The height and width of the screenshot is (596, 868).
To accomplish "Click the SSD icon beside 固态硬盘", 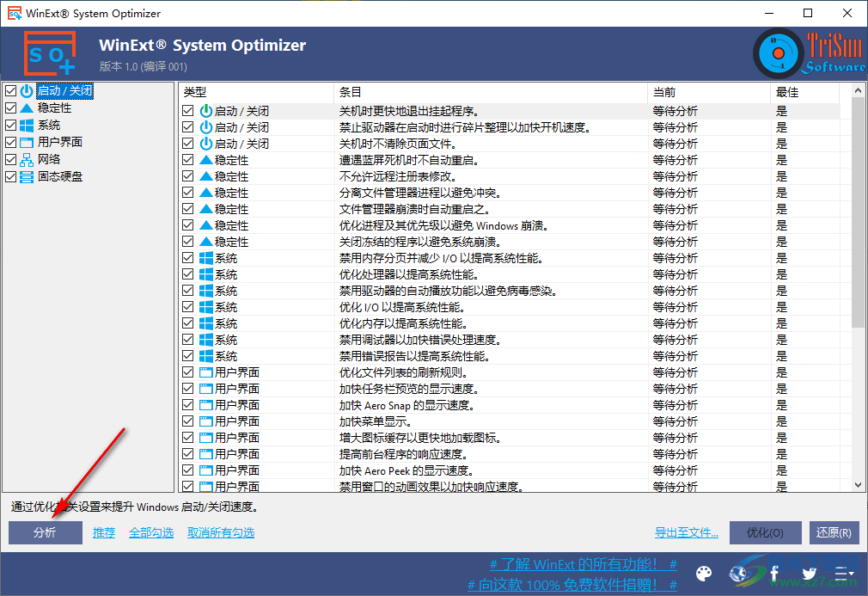I will (x=27, y=176).
